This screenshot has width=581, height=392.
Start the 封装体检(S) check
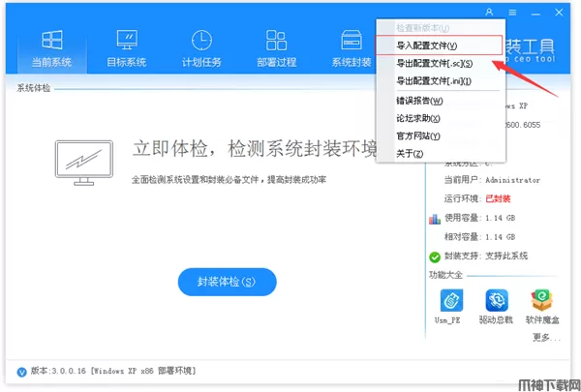pos(228,282)
